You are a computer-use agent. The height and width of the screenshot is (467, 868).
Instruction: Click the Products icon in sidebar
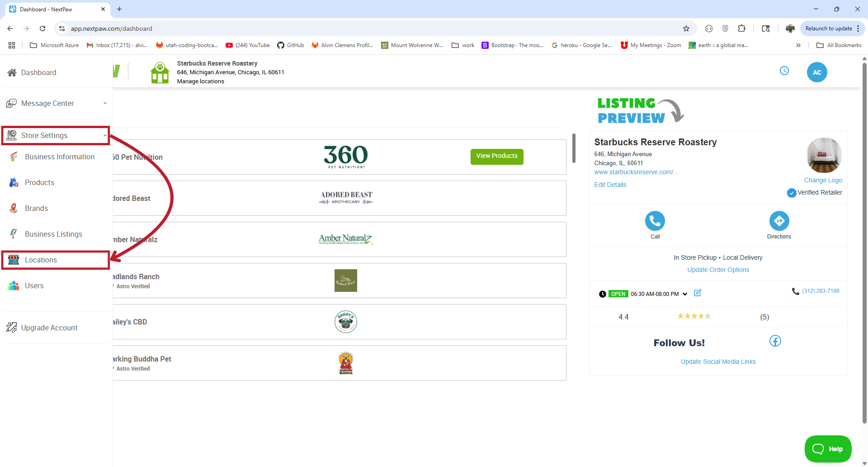[14, 182]
